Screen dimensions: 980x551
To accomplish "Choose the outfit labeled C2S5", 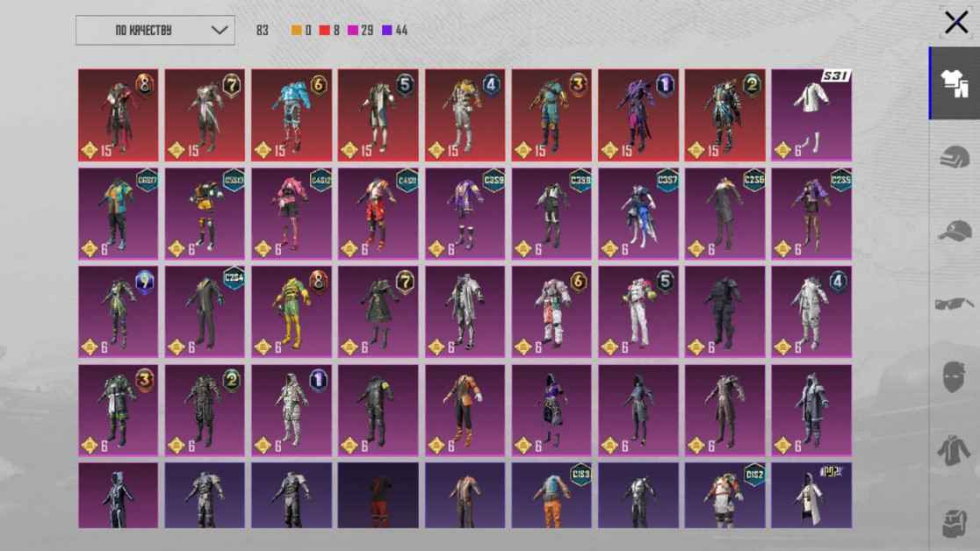I will tap(811, 213).
